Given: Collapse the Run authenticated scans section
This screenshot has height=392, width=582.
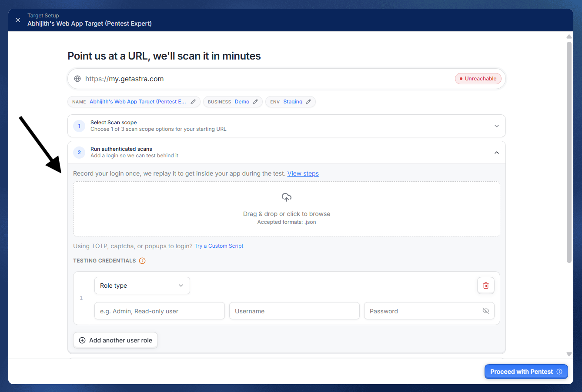Looking at the screenshot, I should point(287,153).
